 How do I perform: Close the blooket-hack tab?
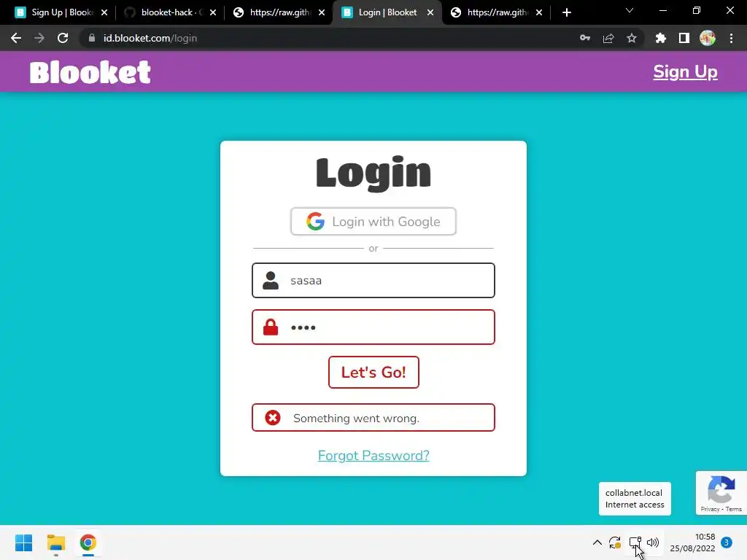[x=213, y=12]
